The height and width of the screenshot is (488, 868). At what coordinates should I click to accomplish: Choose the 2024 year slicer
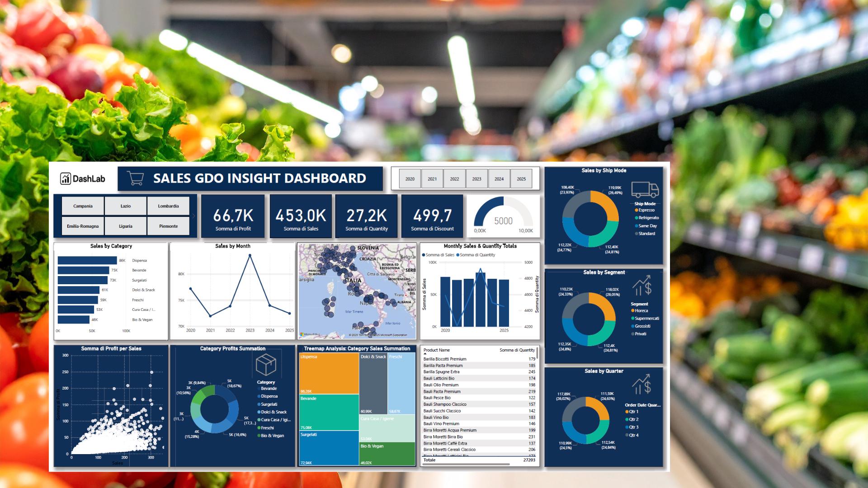point(499,179)
